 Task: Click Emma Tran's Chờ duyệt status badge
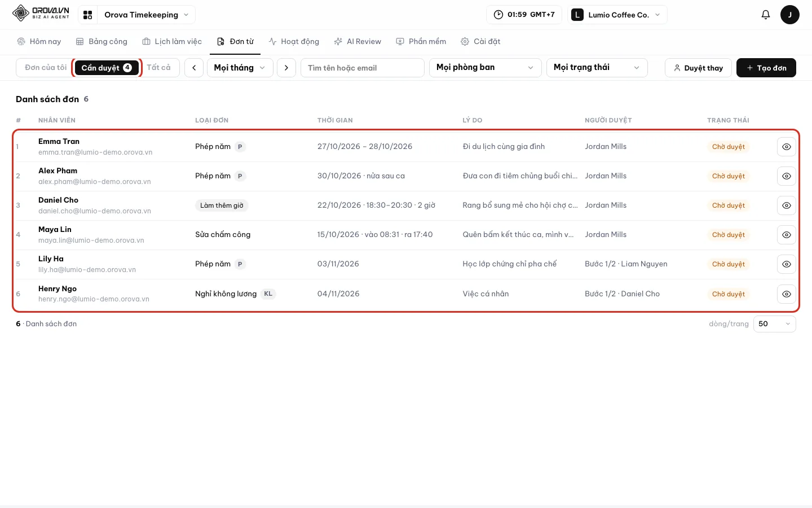[x=728, y=147]
